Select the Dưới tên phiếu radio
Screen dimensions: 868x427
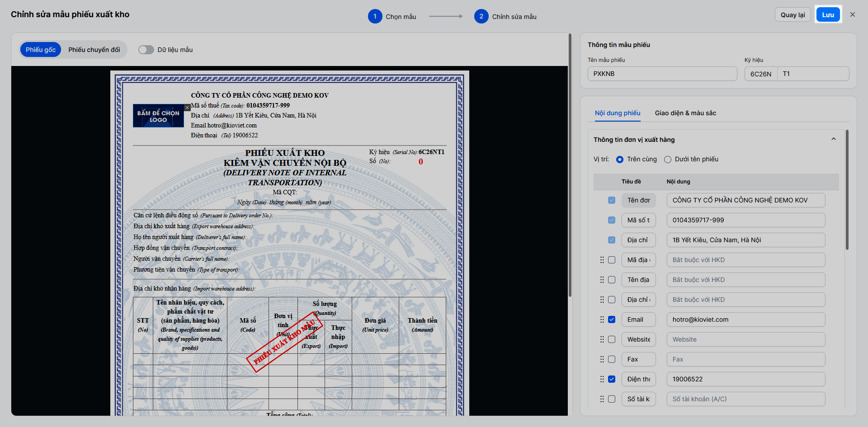click(668, 160)
